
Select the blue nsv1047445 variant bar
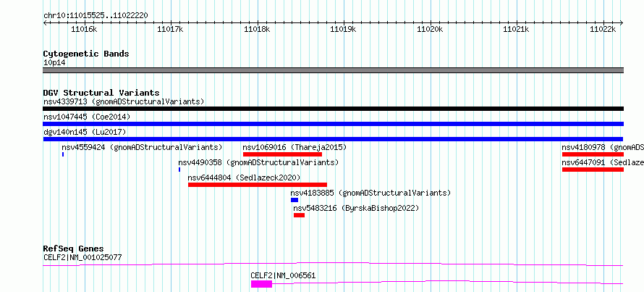[334, 124]
